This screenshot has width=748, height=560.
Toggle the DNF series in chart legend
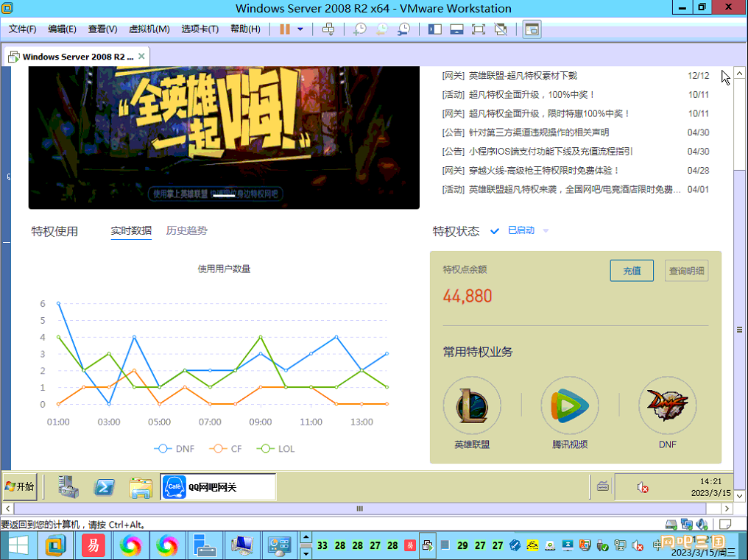click(x=174, y=449)
